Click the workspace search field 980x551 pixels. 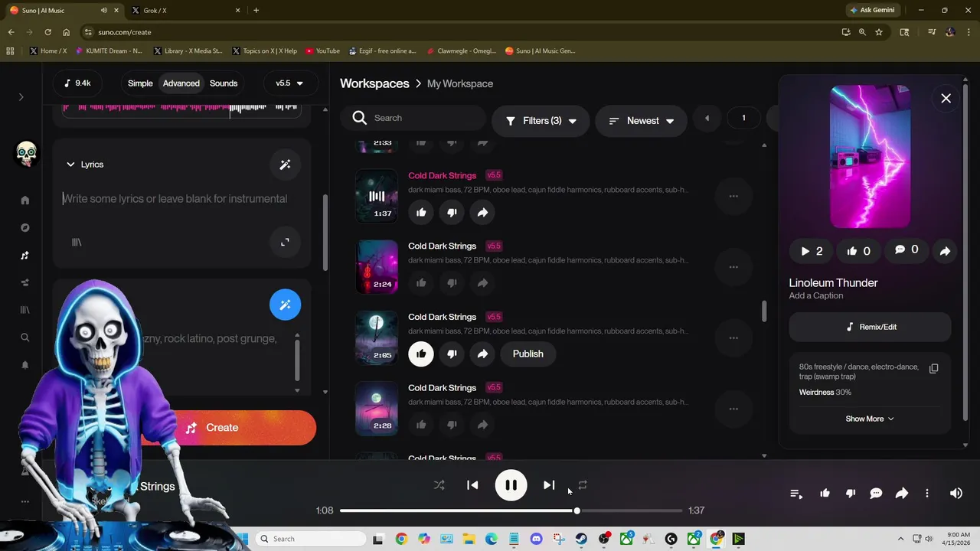pos(413,118)
